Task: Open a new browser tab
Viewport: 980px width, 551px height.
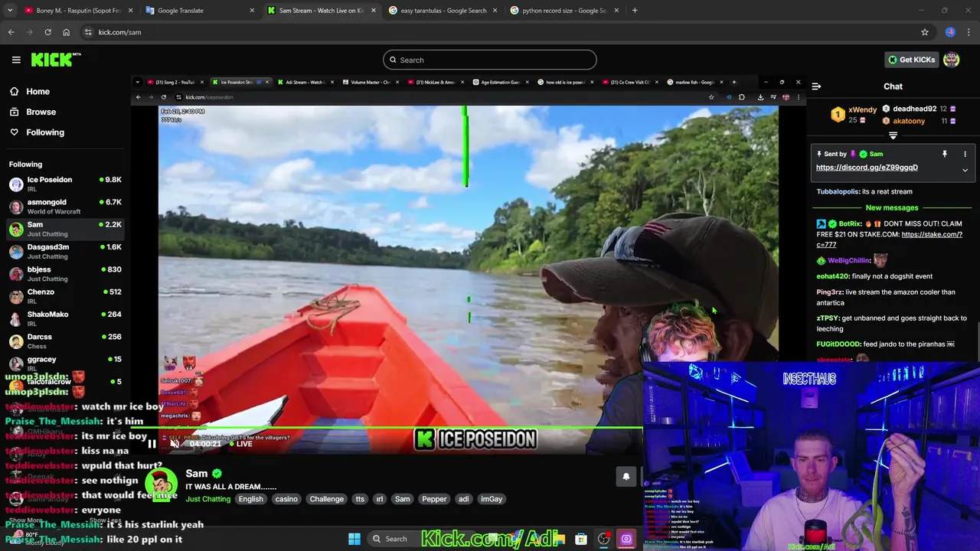Action: pyautogui.click(x=635, y=11)
